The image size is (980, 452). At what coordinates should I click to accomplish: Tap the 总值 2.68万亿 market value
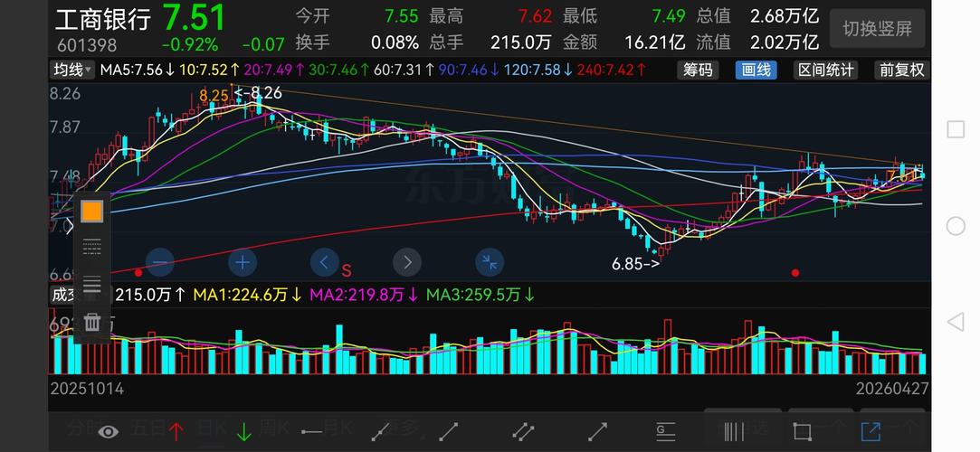[x=757, y=15]
